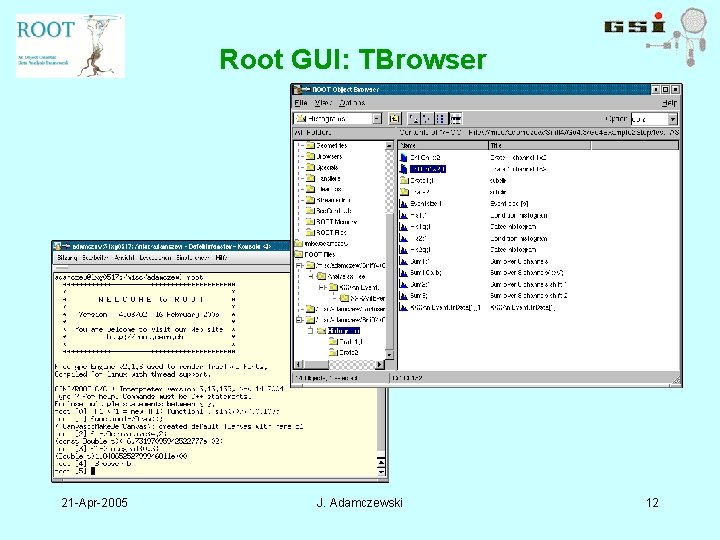Open the Option dropdown arrow in Object Browser

click(x=673, y=119)
